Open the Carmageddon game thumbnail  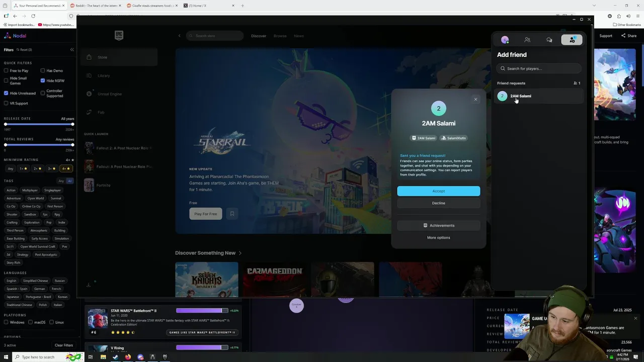tap(275, 279)
